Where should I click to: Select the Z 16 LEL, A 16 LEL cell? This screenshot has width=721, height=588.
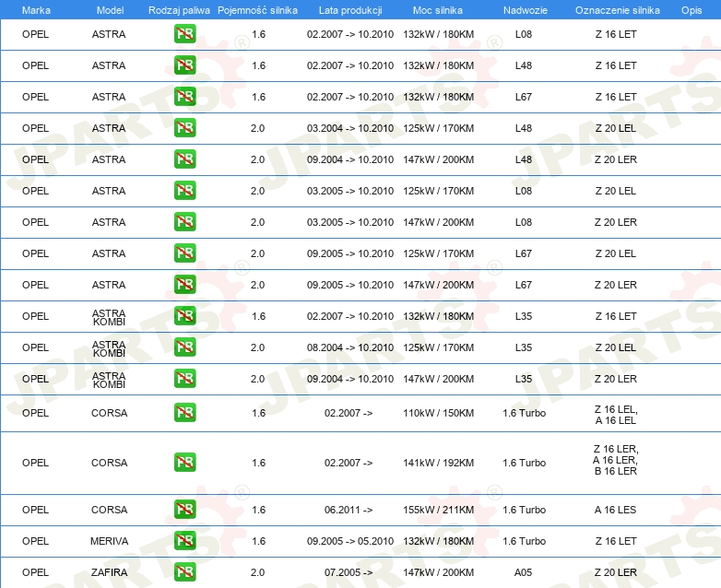pyautogui.click(x=616, y=415)
